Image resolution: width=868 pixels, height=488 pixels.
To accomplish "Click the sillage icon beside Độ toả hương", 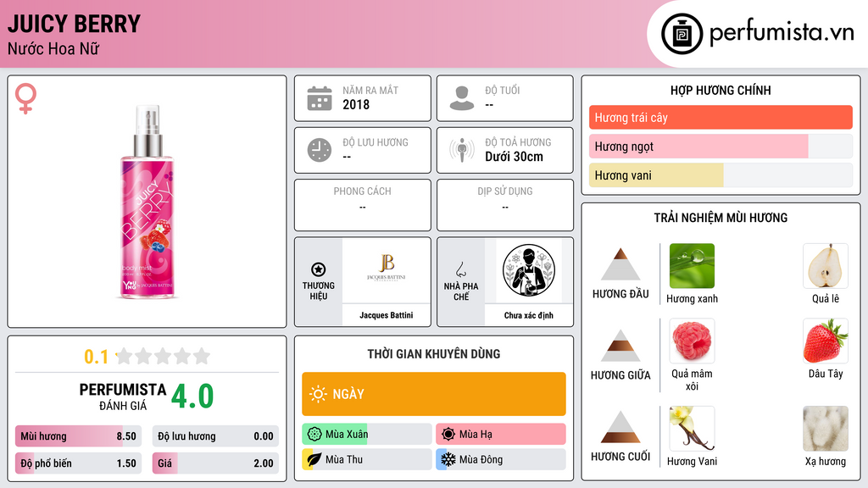I will 462,150.
